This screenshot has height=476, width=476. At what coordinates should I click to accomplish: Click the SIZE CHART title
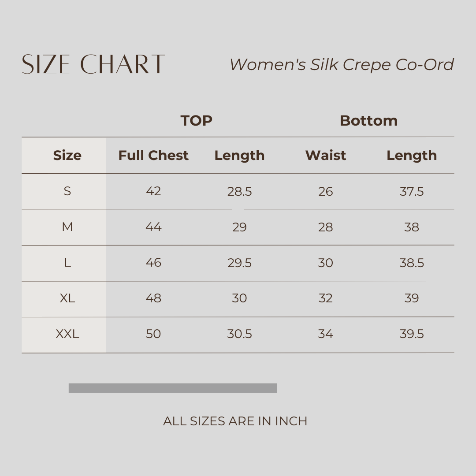point(93,64)
